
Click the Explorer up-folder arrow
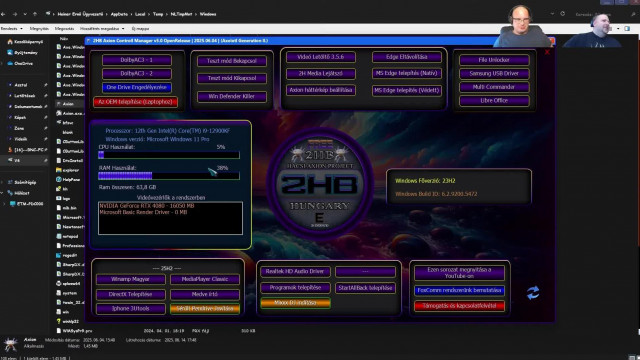coord(35,14)
